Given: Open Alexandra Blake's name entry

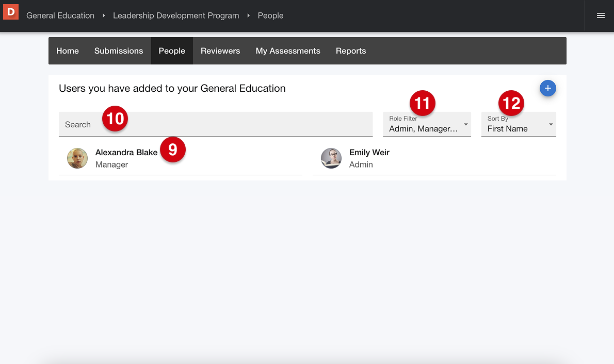Looking at the screenshot, I should 126,152.
